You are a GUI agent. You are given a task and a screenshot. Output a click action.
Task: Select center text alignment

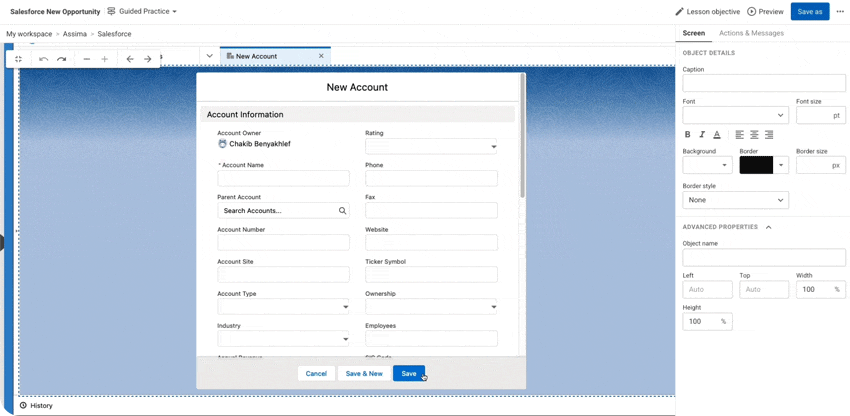(x=754, y=134)
